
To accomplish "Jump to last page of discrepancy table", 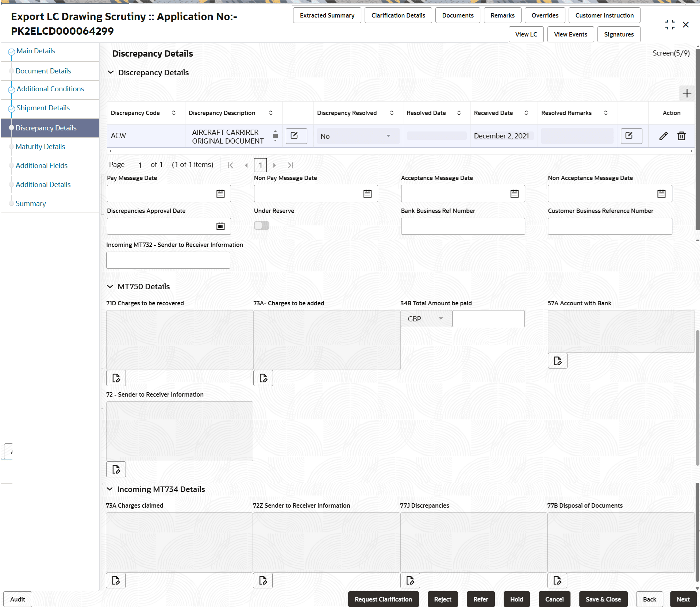I will [291, 165].
